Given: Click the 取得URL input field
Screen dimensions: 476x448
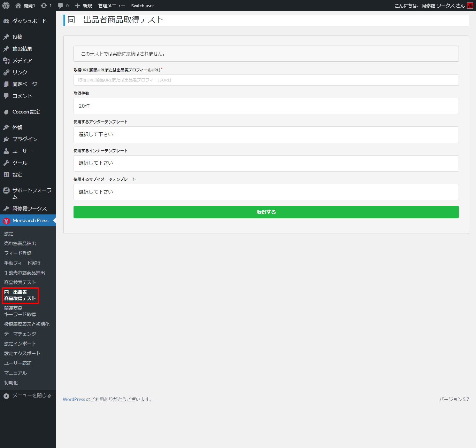Looking at the screenshot, I should pos(266,80).
